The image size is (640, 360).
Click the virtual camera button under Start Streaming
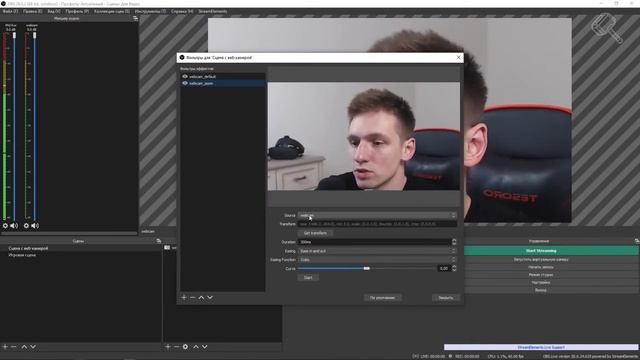551,260
